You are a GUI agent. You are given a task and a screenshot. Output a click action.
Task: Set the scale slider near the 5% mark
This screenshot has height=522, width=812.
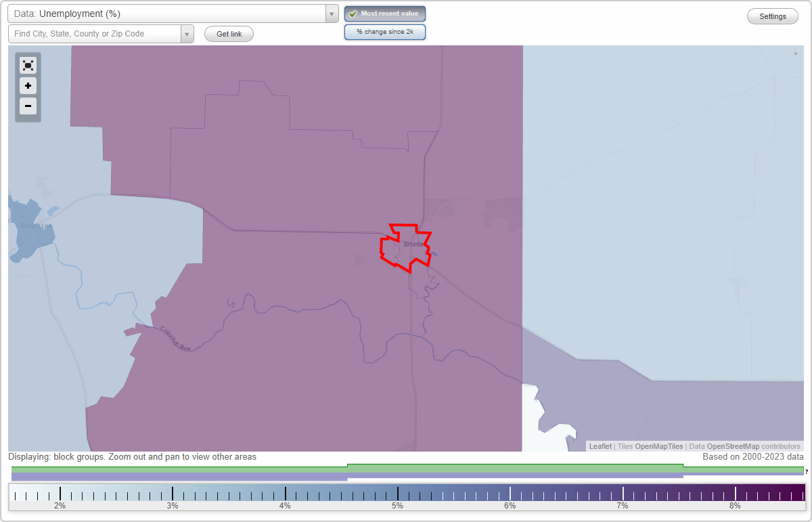[397, 492]
